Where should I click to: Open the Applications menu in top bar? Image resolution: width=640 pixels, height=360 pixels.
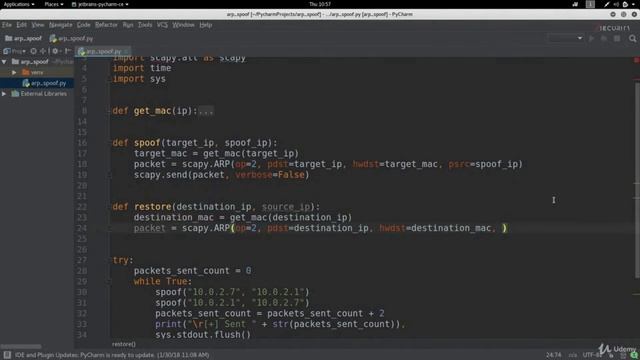(x=19, y=4)
